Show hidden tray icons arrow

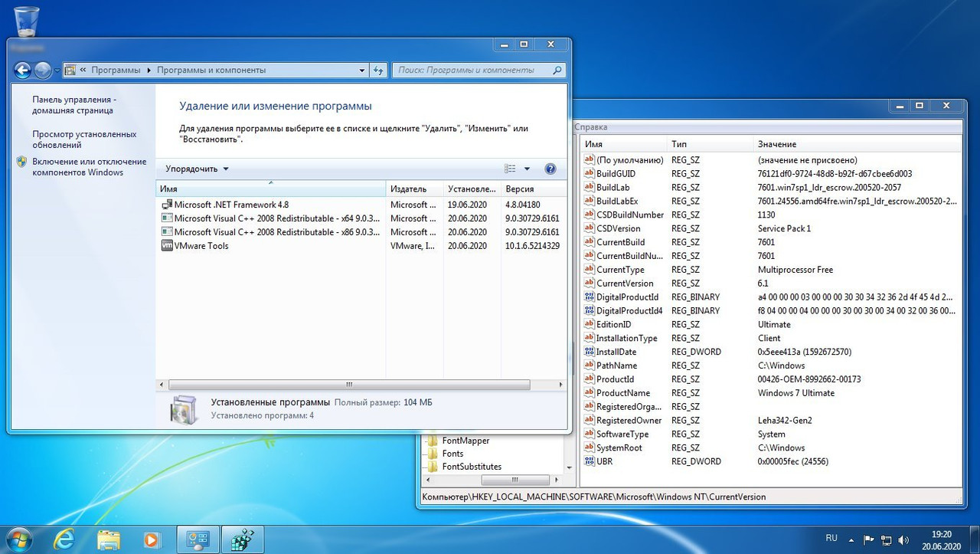(853, 539)
